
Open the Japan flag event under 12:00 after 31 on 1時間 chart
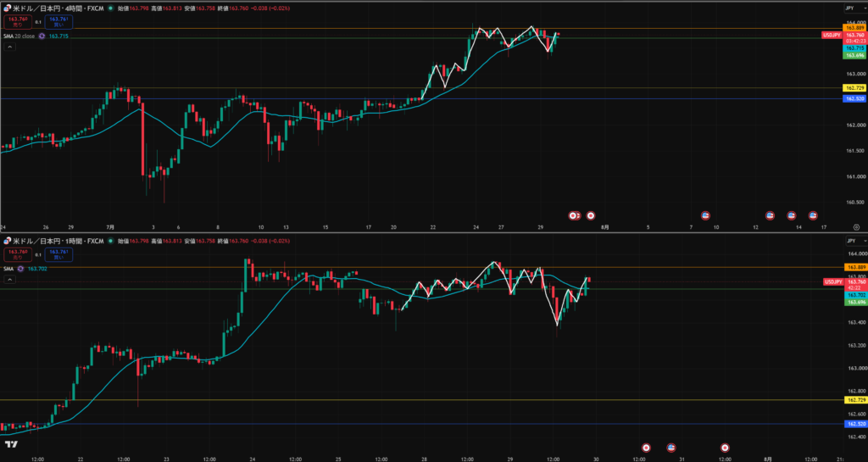(x=726, y=447)
